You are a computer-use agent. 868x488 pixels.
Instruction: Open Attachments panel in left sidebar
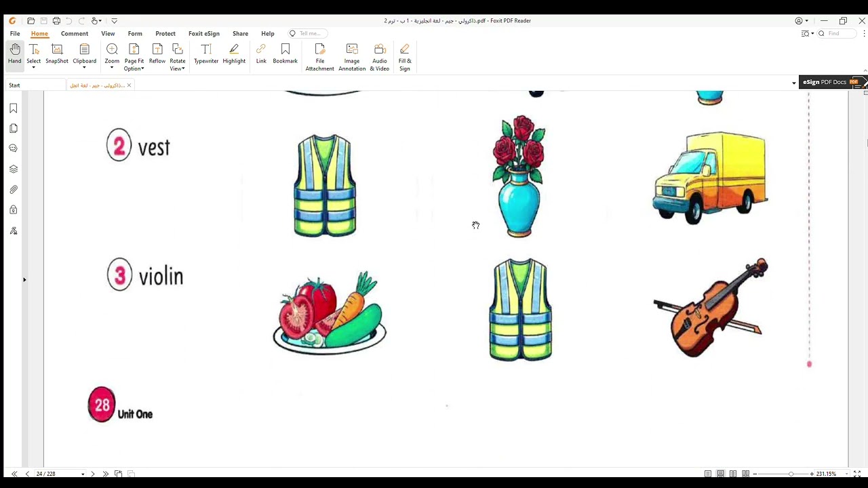(x=13, y=190)
